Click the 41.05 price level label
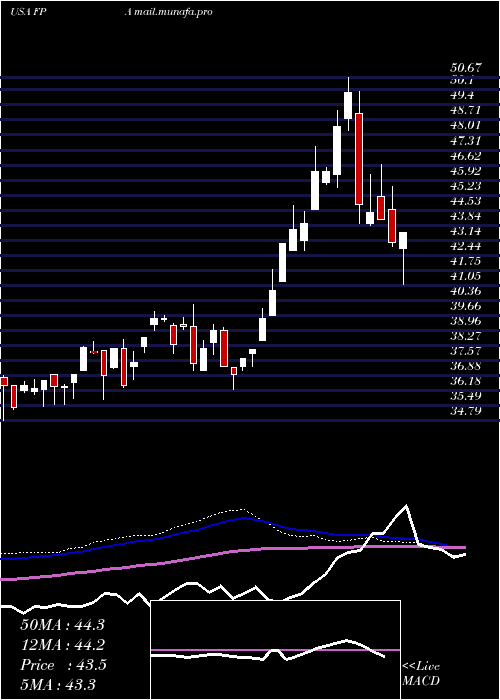 coord(466,276)
